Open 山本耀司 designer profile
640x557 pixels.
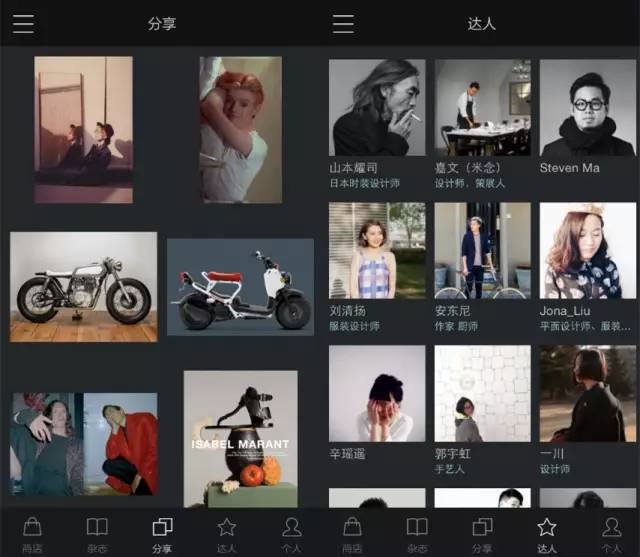coord(376,108)
